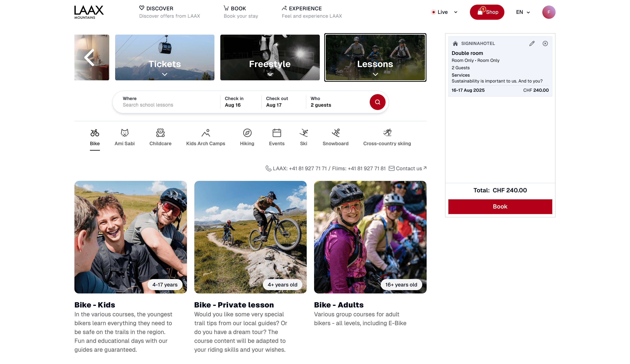This screenshot has height=364, width=630.
Task: Remove SIGNINAHOTEL from cart
Action: (x=545, y=43)
